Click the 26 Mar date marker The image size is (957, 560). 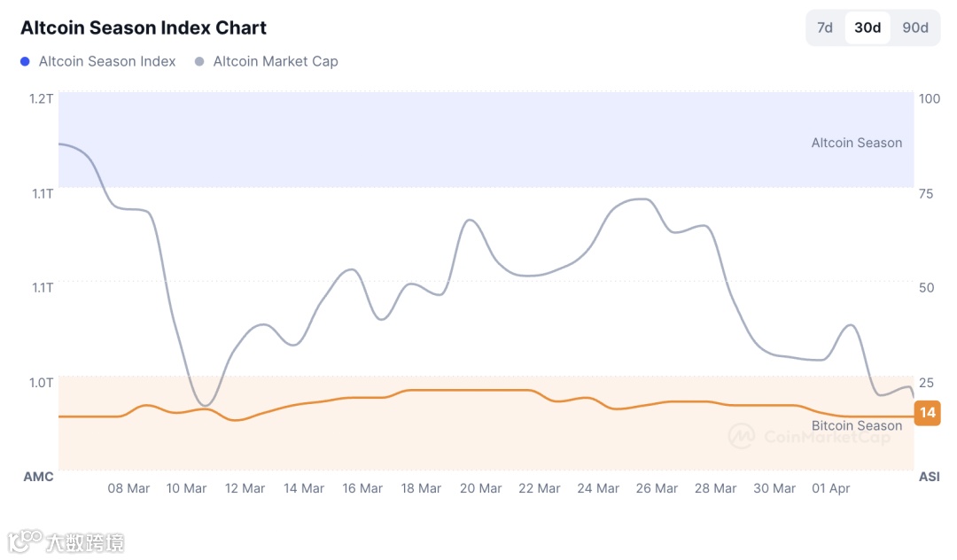point(657,488)
